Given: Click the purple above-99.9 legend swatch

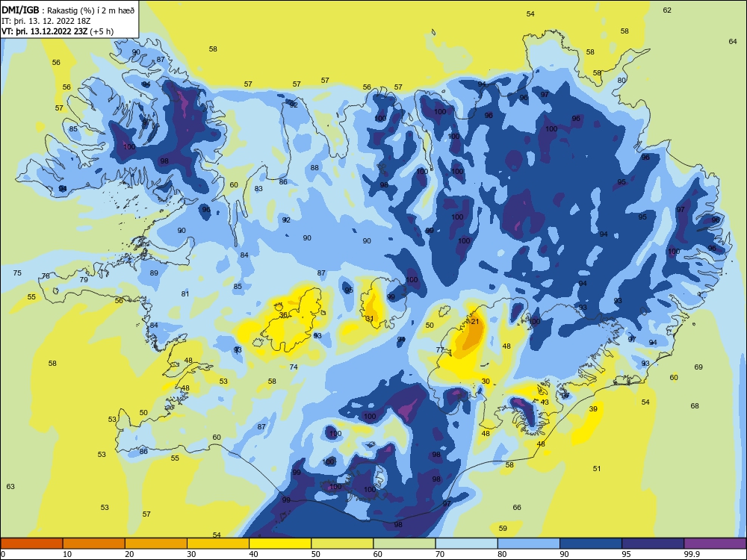Looking at the screenshot, I should (x=715, y=544).
